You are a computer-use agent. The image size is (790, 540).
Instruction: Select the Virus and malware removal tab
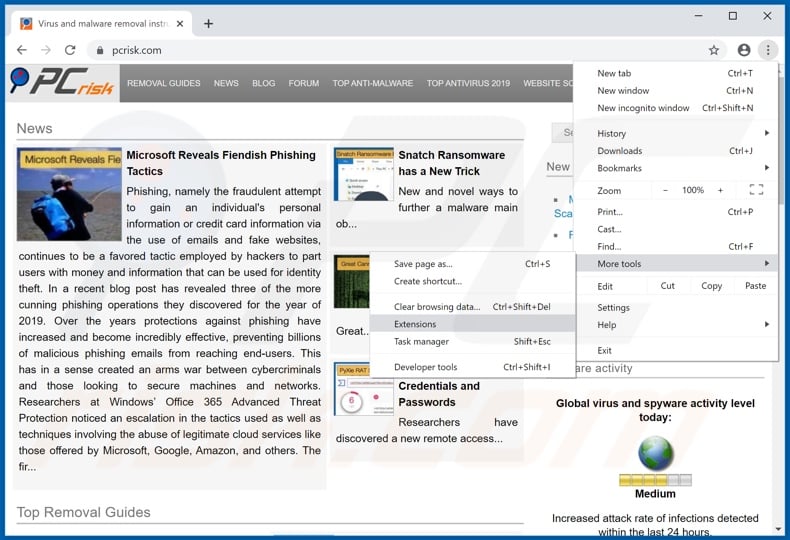click(x=101, y=24)
